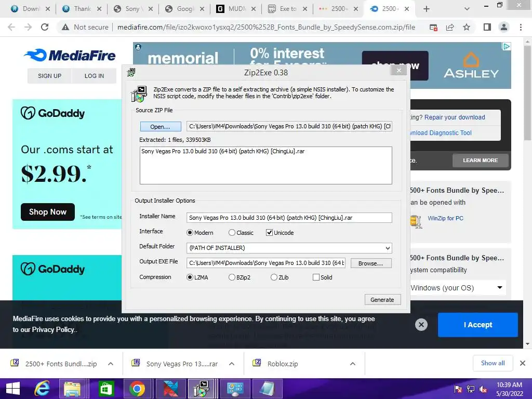Viewport: 532px width, 399px height.
Task: Click Browse... for output EXE file
Action: 370,263
